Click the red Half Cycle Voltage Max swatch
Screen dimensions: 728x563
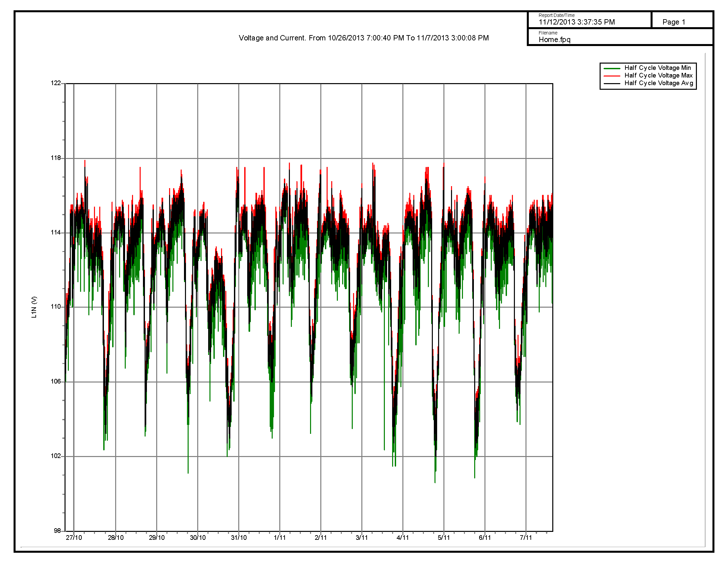click(612, 76)
